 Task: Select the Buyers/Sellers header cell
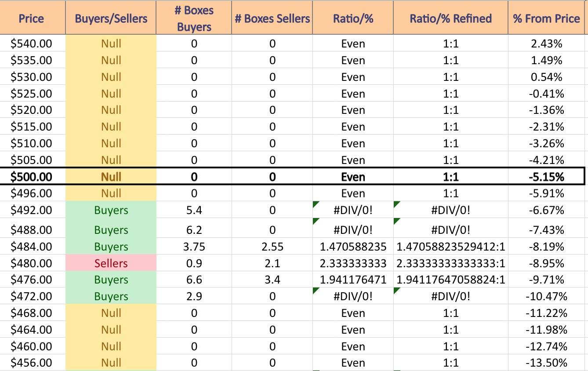click(111, 18)
